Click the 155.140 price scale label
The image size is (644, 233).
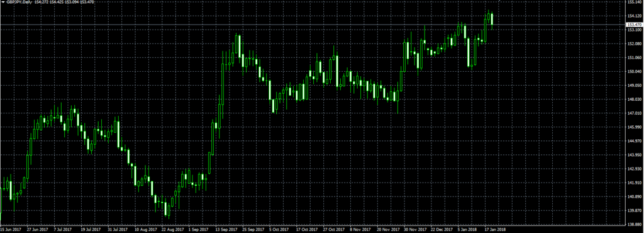(635, 2)
